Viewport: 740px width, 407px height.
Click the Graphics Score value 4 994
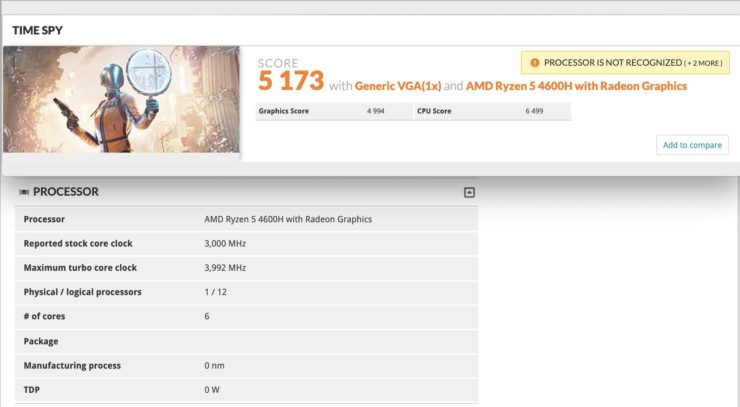tap(376, 111)
